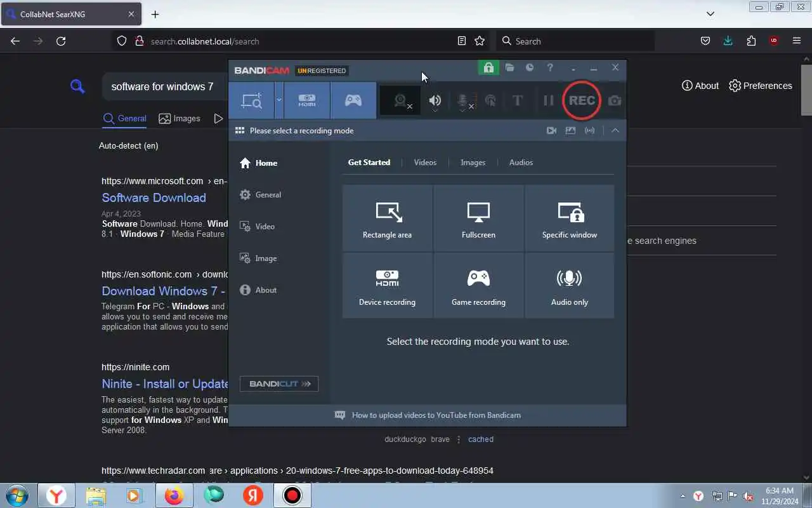
Task: Click the recording mode grid icon
Action: [240, 130]
